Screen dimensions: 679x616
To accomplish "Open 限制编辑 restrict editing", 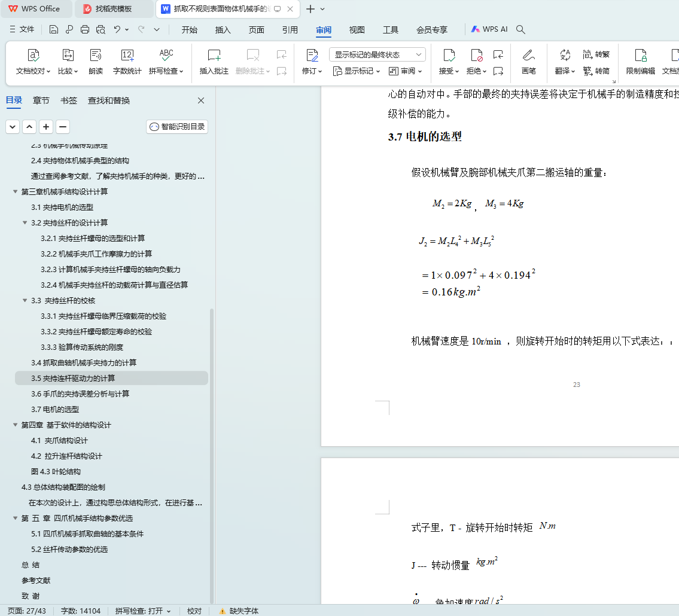I will [x=641, y=62].
